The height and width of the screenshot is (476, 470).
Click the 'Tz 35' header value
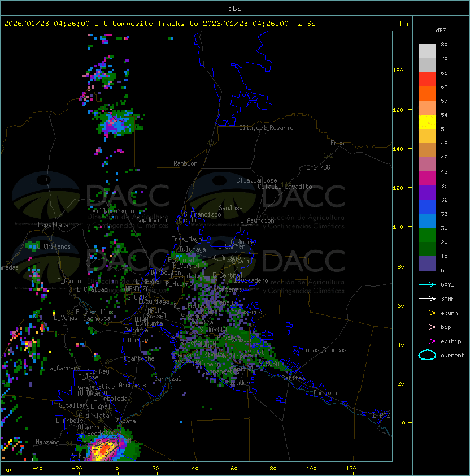(x=304, y=24)
